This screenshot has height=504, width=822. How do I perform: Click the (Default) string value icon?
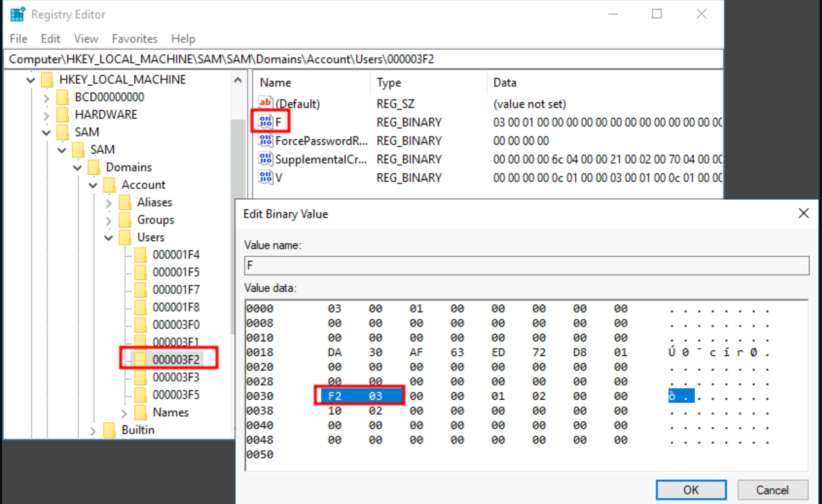point(265,103)
